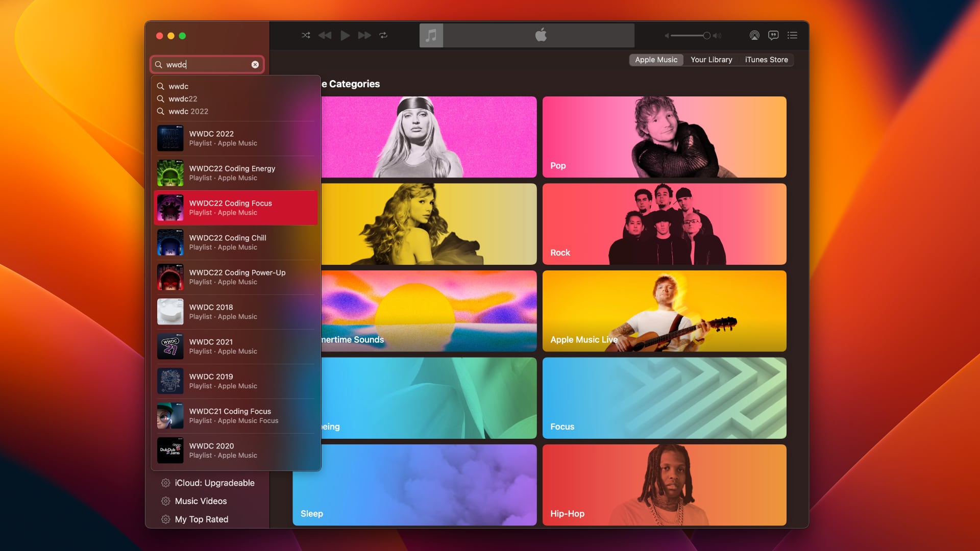Viewport: 980px width, 551px height.
Task: Choose the 'wwdc22' search suggestion
Action: [x=235, y=99]
